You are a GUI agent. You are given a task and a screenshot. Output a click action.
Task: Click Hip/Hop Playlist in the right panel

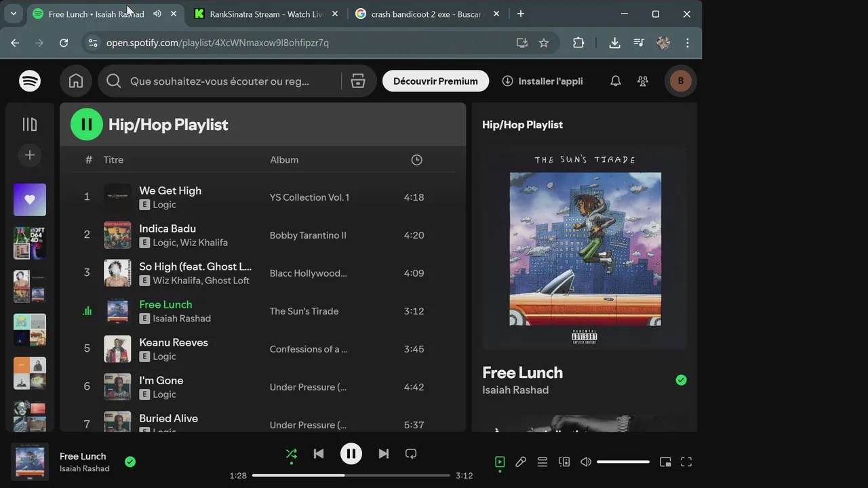[x=522, y=125]
